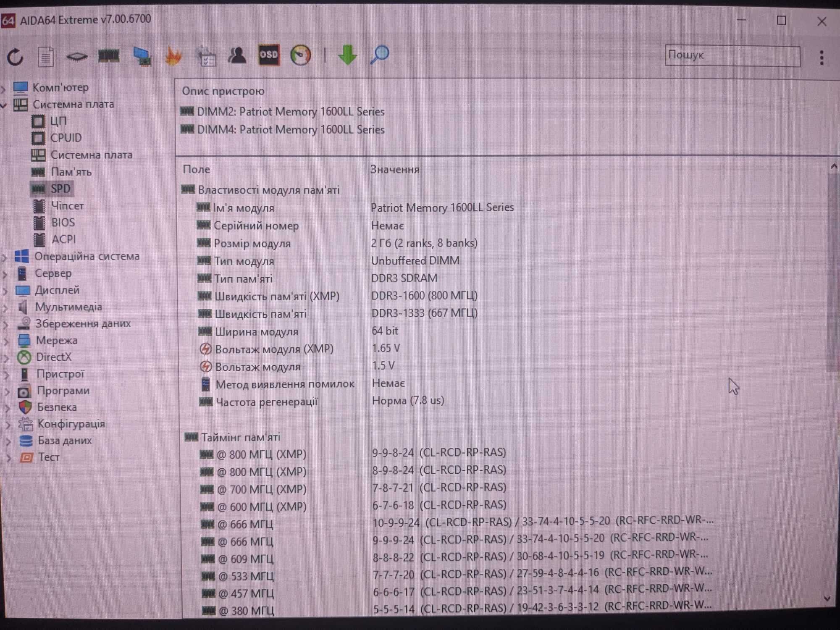Open the BIOS tree item

pos(63,223)
